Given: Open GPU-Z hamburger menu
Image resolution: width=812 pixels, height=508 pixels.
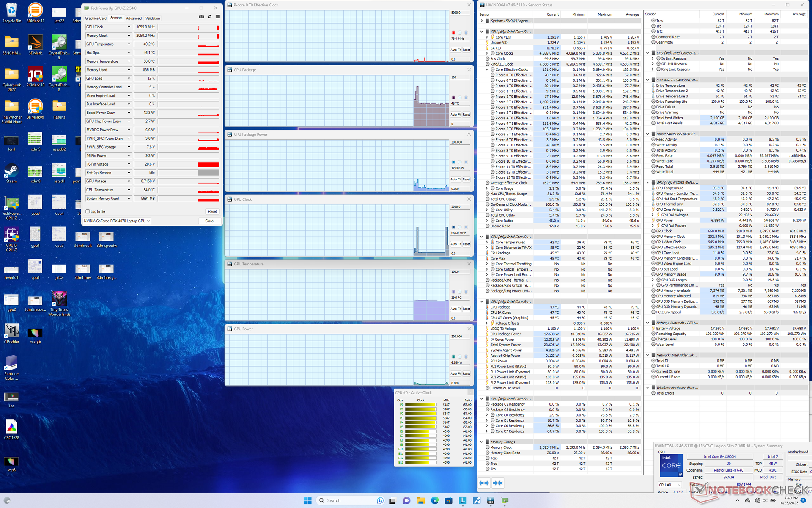Looking at the screenshot, I should coord(218,17).
